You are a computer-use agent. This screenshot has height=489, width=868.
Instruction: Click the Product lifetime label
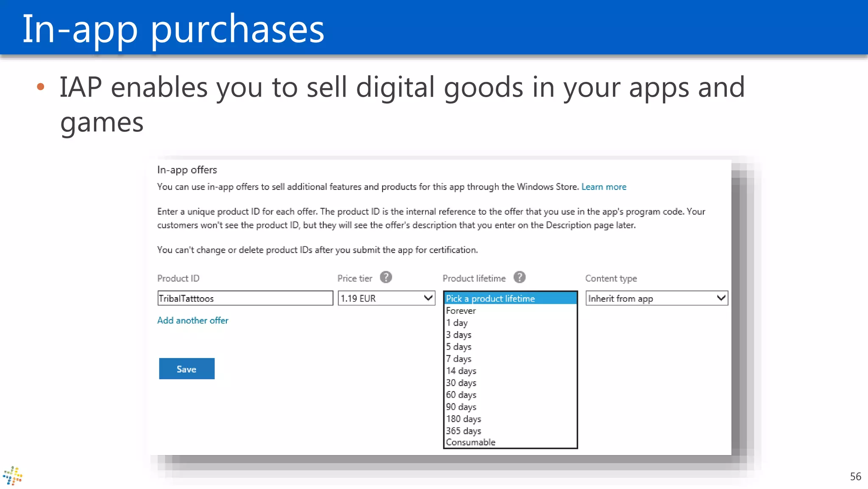474,278
